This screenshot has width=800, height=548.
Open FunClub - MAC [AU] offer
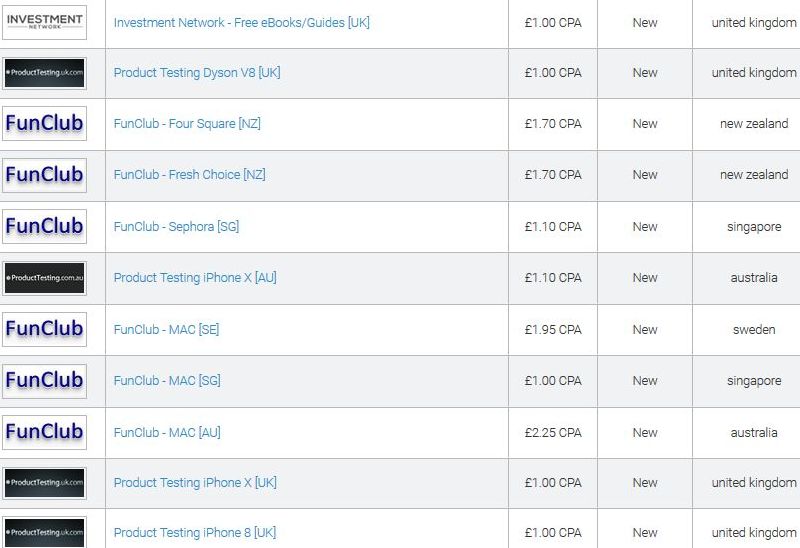pyautogui.click(x=167, y=433)
